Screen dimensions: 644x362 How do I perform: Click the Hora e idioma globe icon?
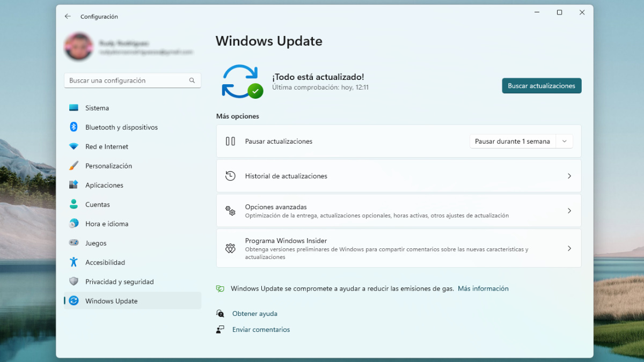pos(74,224)
